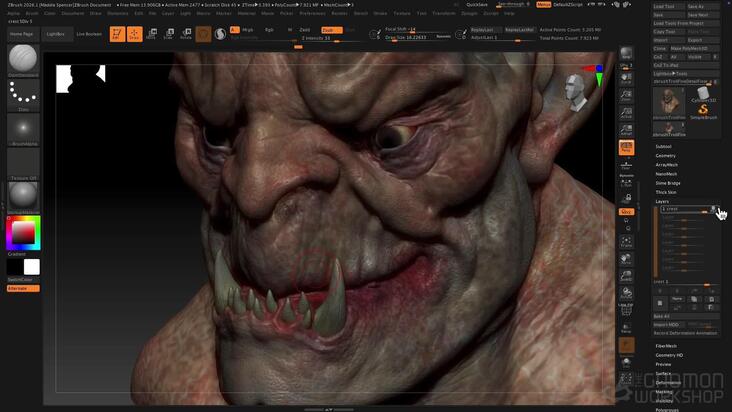Click the white main color swatch

32,267
